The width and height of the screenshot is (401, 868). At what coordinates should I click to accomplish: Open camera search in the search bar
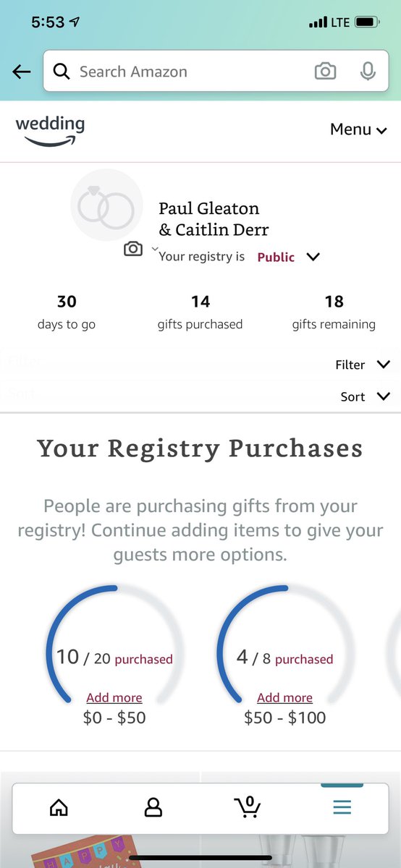pos(325,71)
